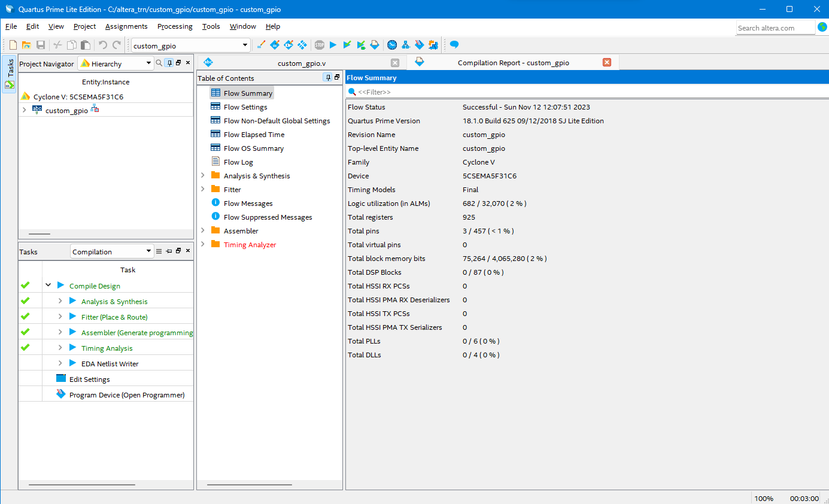
Task: Click the Stop Processing icon
Action: (320, 45)
